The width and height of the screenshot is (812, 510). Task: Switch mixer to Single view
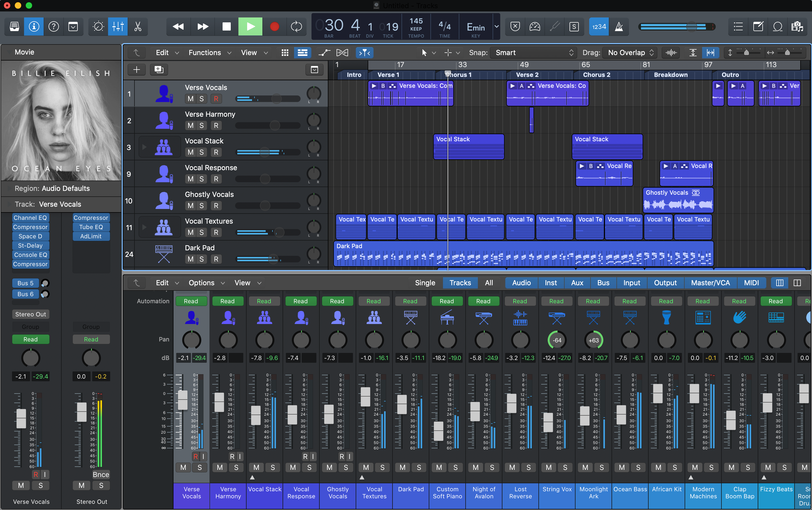(425, 283)
